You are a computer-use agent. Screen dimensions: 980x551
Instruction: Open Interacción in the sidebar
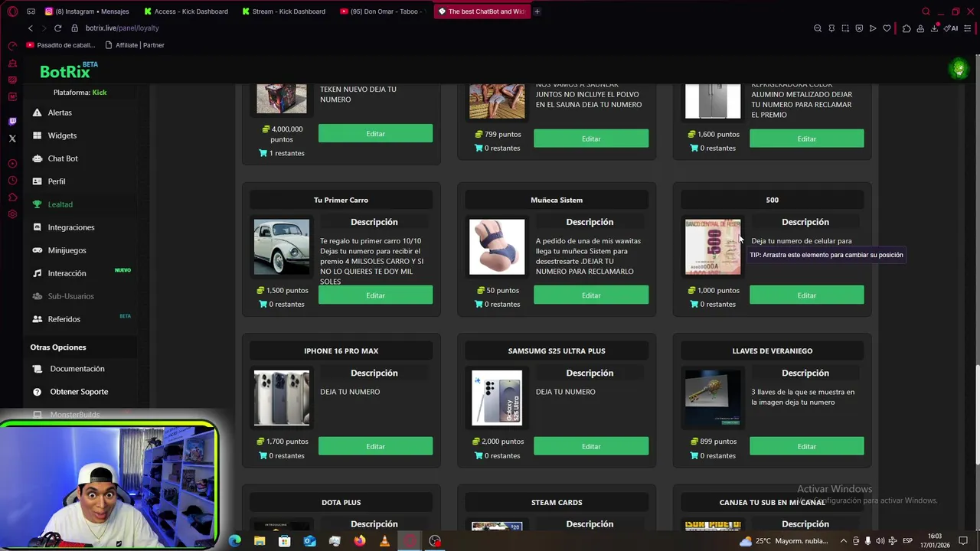coord(67,273)
